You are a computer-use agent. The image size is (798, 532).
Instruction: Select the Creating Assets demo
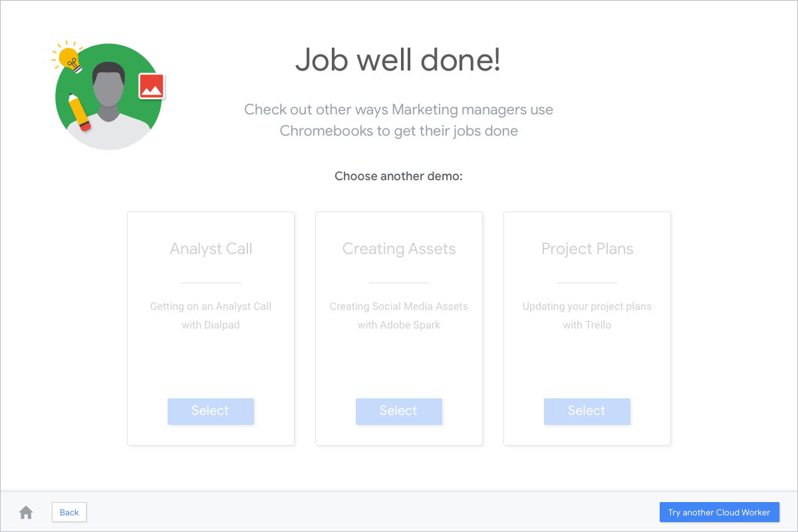tap(399, 411)
